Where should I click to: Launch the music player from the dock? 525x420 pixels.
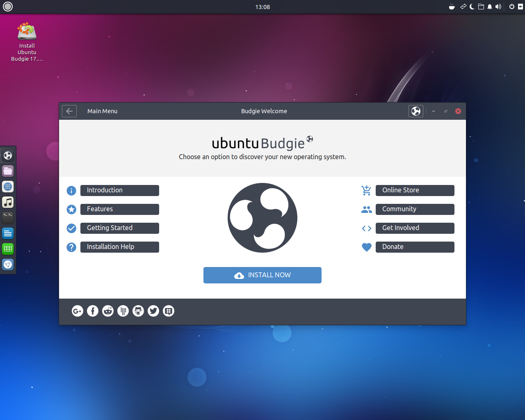[x=8, y=202]
